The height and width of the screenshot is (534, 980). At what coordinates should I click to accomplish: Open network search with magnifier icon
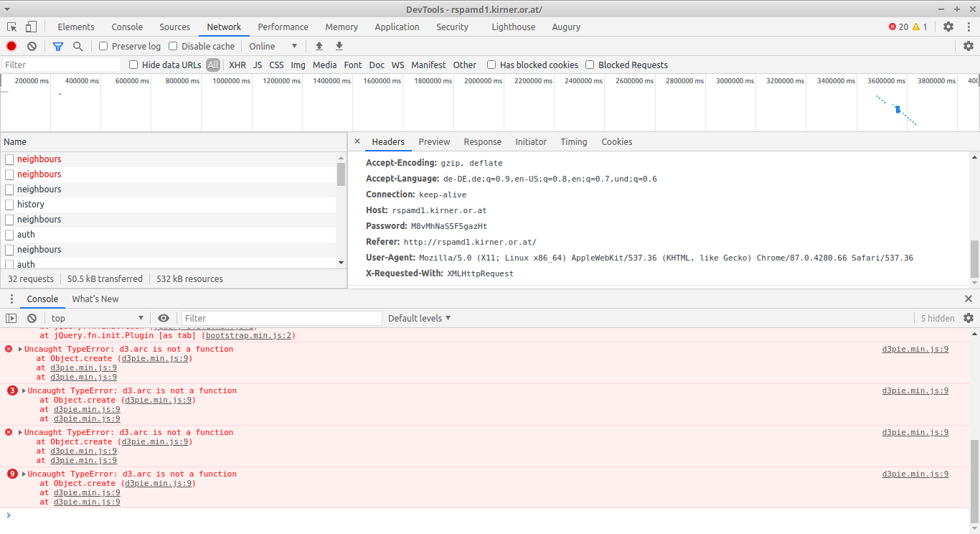coord(77,46)
